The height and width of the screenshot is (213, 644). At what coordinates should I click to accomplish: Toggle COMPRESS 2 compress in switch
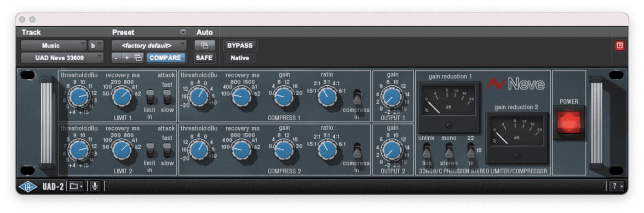pyautogui.click(x=357, y=151)
